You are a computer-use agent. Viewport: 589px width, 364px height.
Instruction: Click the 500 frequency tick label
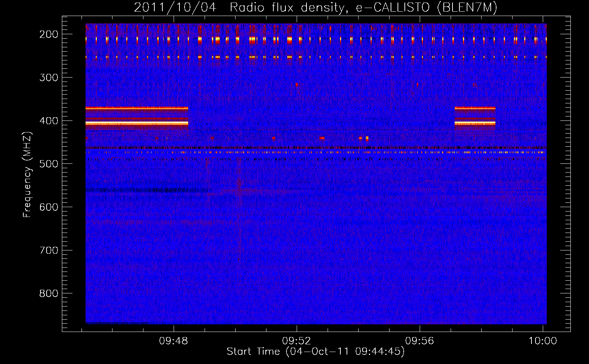(x=49, y=164)
